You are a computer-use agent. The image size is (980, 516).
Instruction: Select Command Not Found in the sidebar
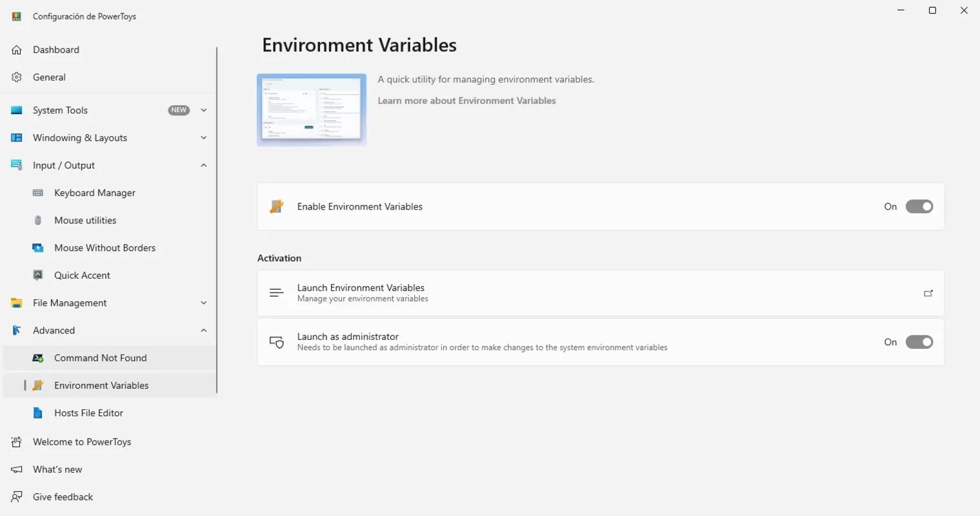click(108, 358)
